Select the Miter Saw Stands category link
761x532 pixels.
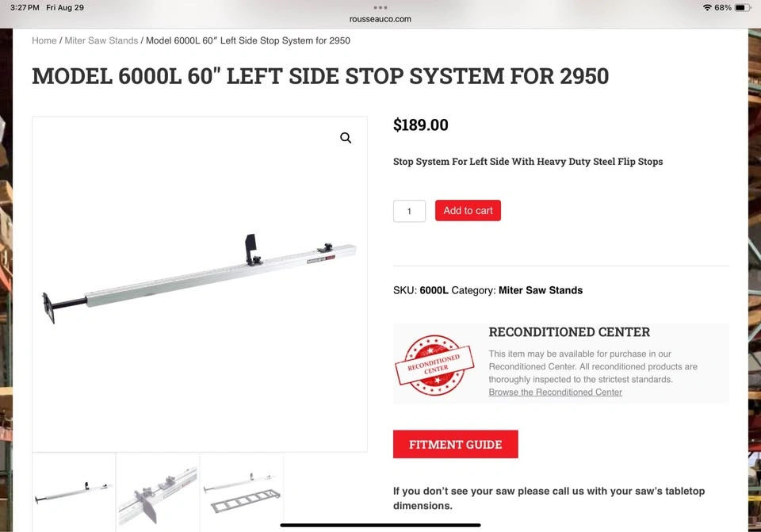[x=541, y=290]
